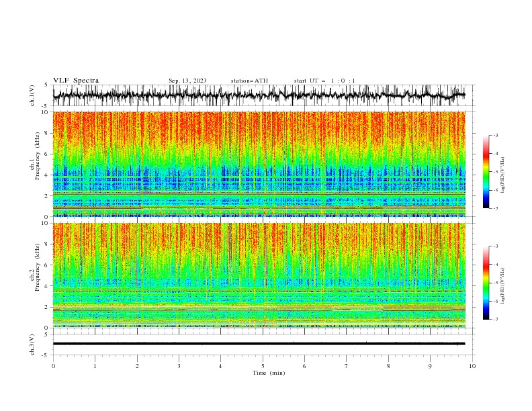Click the ch.2 'Frequency (kHz)' axis label

tap(38, 267)
